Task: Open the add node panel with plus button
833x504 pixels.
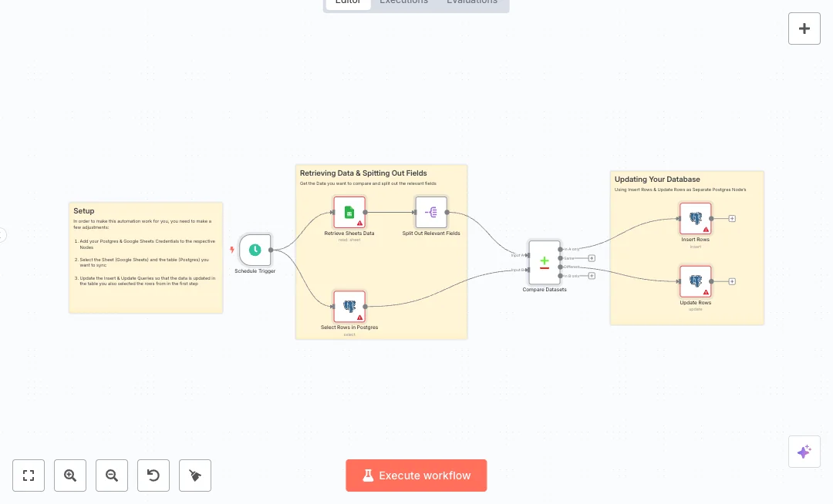Action: 804,29
